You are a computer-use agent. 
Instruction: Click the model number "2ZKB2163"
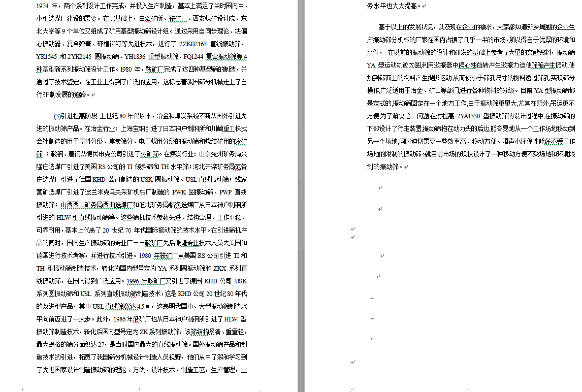click(192, 44)
